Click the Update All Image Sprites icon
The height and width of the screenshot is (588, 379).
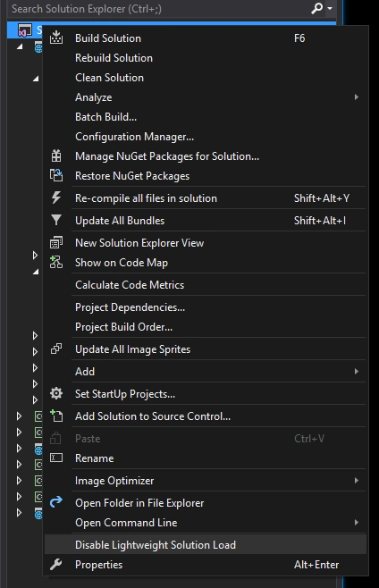56,349
